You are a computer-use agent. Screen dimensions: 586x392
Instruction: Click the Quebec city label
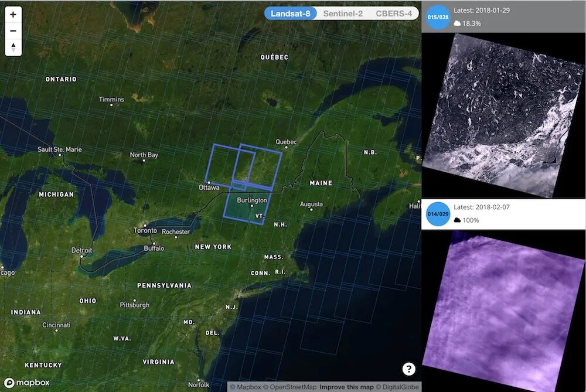pos(287,142)
